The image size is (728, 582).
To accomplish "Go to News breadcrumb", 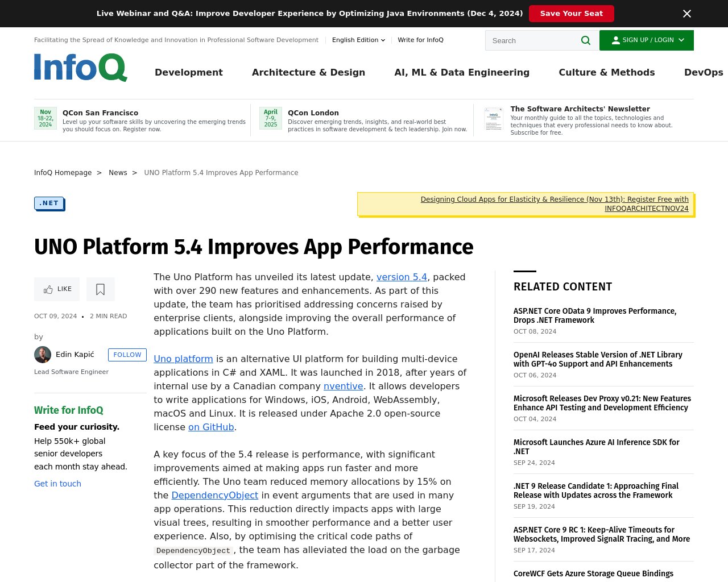I will [118, 172].
